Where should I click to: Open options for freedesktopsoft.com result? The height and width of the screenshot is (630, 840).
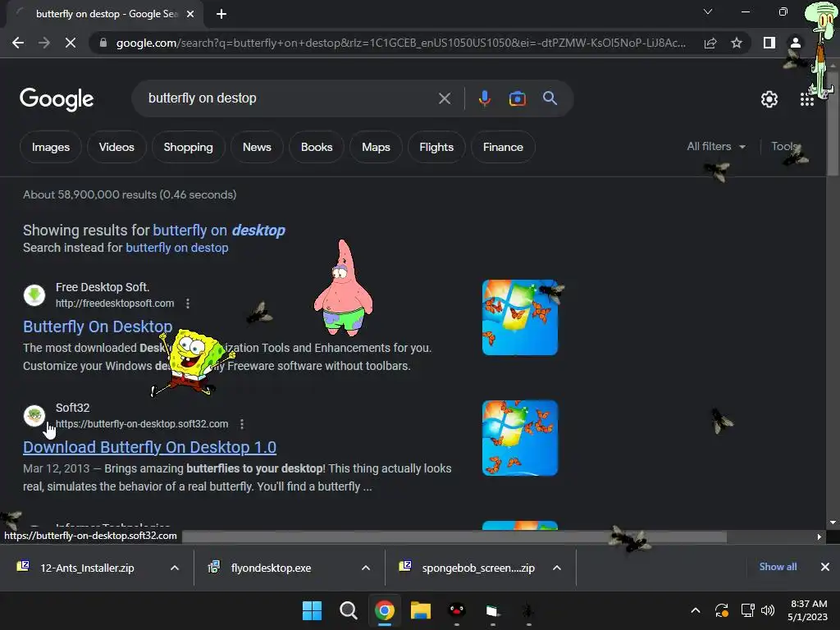[188, 304]
